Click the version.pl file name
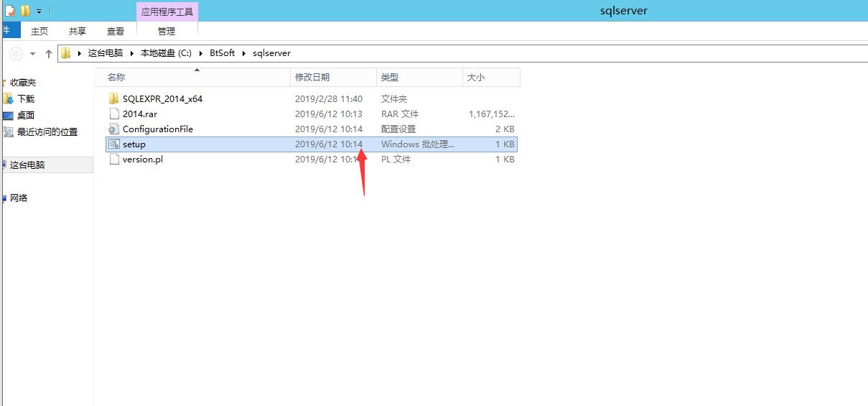868x406 pixels. point(143,159)
